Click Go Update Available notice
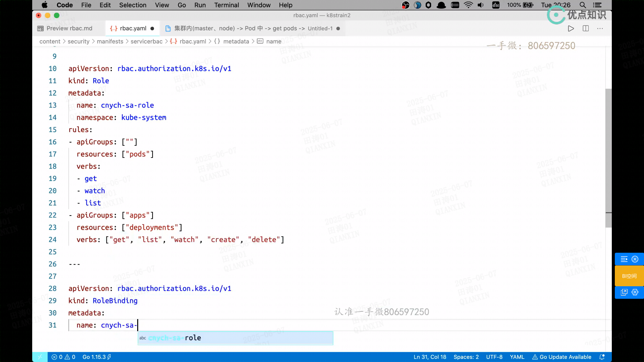The image size is (644, 362). [562, 357]
